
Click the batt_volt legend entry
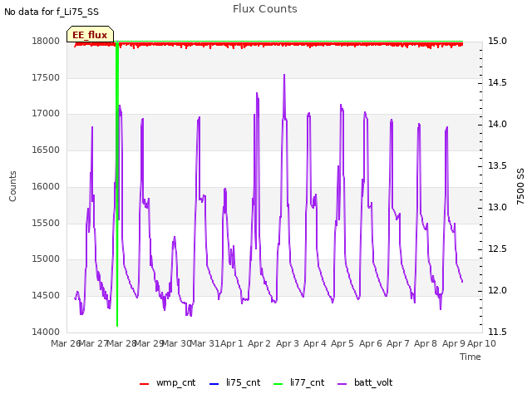(365, 383)
